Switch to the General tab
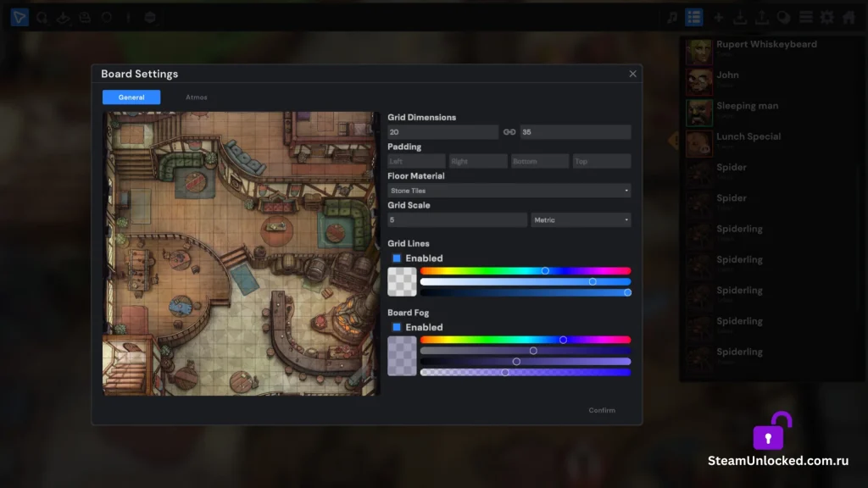Viewport: 868px width, 488px height. click(131, 97)
